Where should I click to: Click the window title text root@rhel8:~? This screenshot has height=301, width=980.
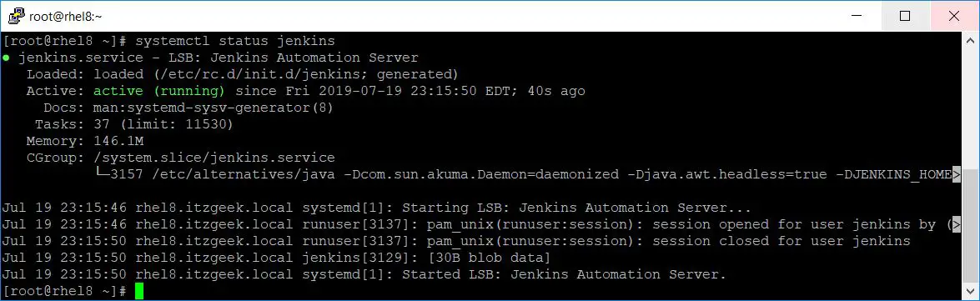click(x=66, y=17)
